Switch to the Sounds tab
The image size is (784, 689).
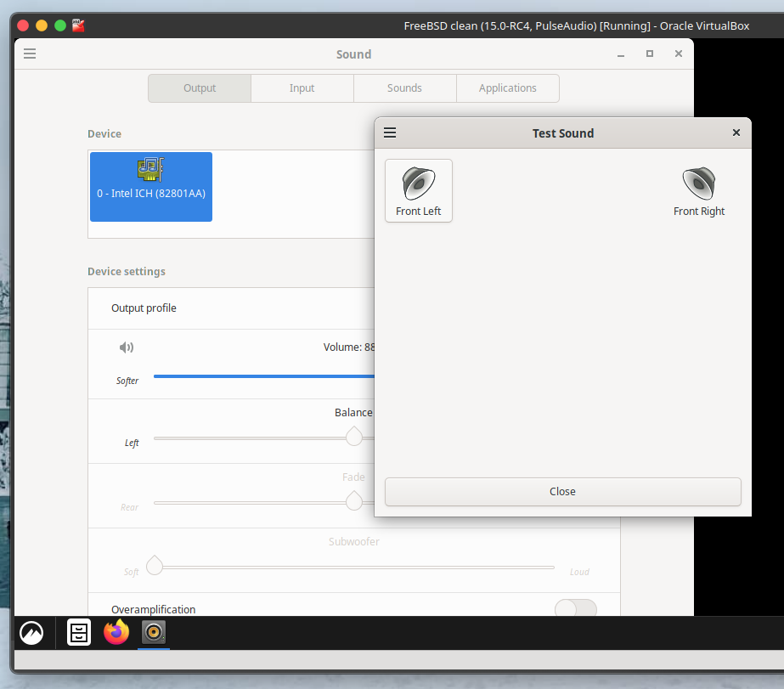pyautogui.click(x=404, y=88)
